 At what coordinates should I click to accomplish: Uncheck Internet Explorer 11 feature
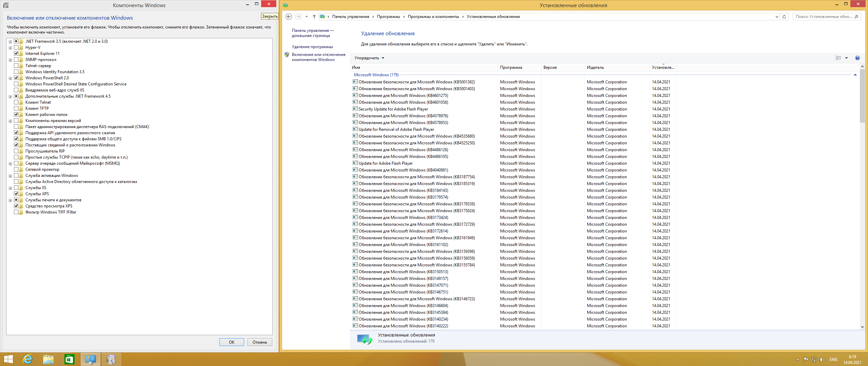(x=16, y=54)
